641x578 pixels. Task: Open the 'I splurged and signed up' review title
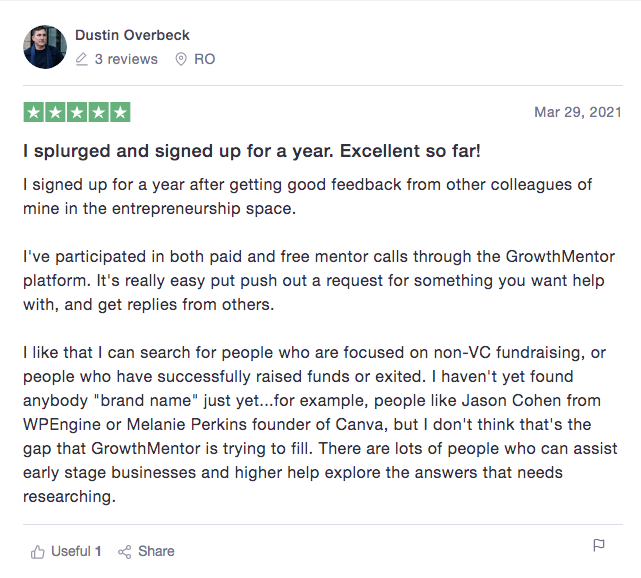(x=252, y=151)
